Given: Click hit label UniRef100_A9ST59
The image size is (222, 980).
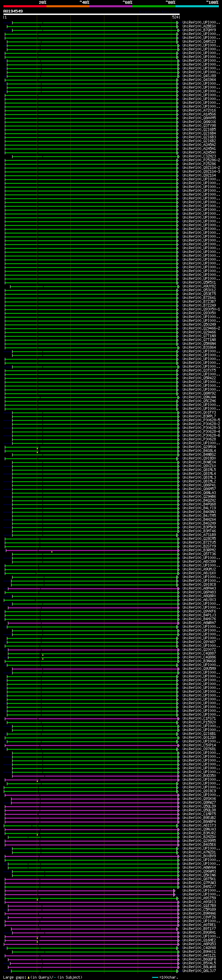Looking at the screenshot, I should (x=199, y=898).
